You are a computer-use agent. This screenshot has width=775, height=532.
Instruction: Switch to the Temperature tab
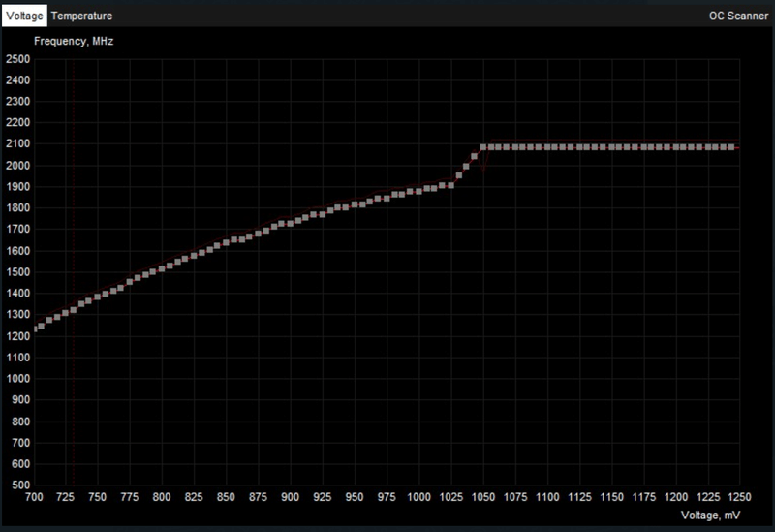(81, 16)
